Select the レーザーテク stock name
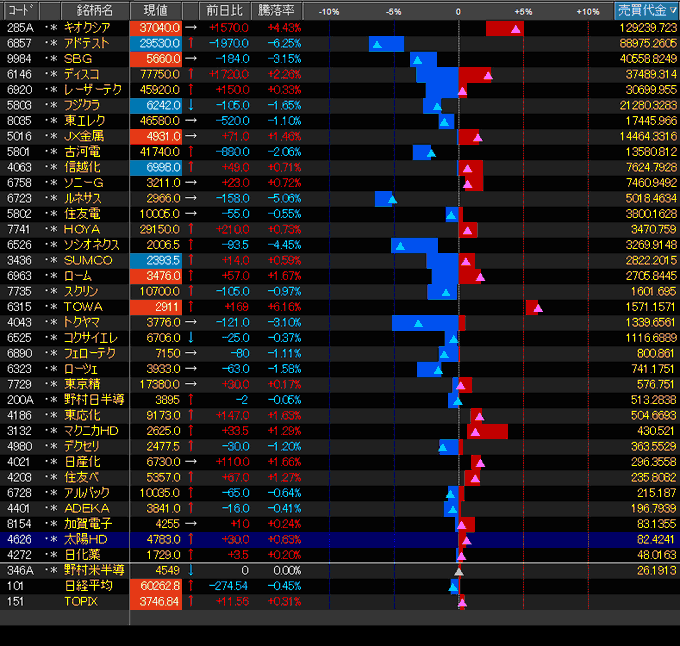The width and height of the screenshot is (680, 646). 93,90
